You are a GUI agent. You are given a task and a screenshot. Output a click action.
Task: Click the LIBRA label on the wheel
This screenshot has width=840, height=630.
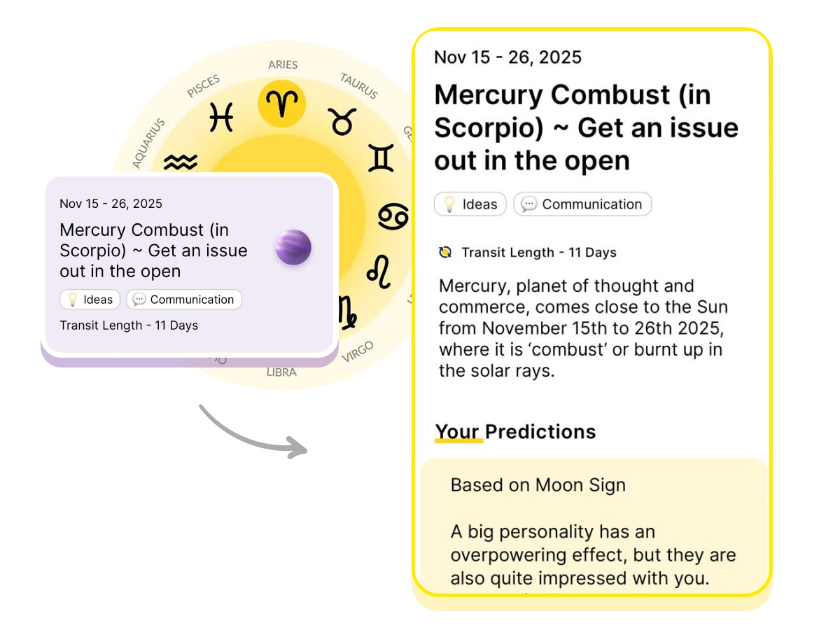(281, 372)
